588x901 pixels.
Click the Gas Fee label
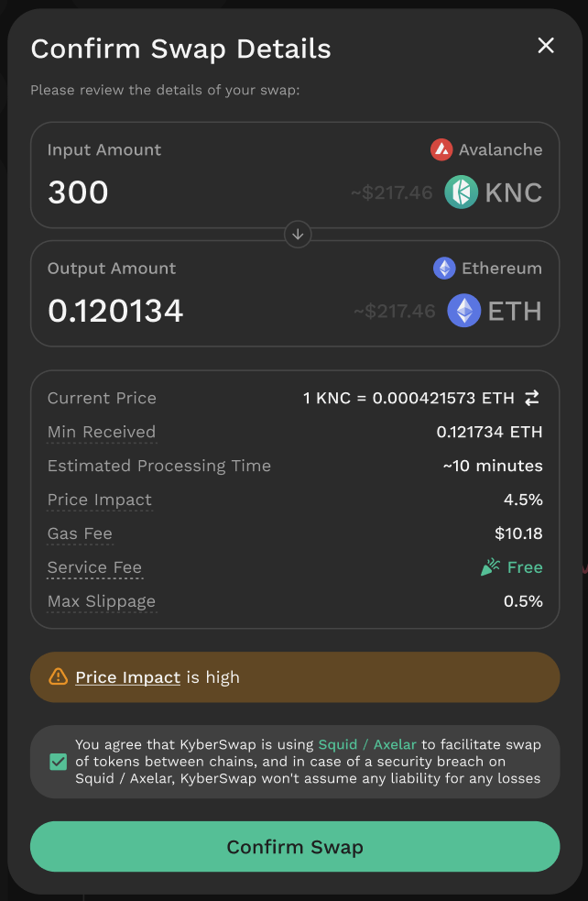pos(80,533)
